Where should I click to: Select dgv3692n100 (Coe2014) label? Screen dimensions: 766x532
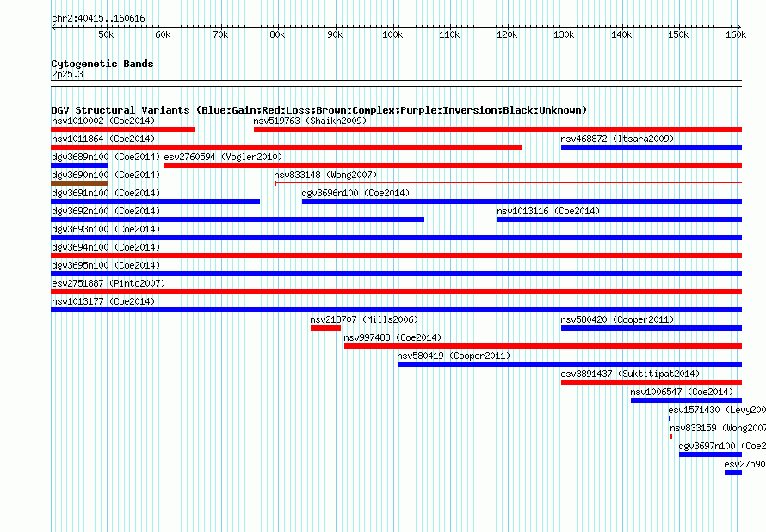point(106,211)
